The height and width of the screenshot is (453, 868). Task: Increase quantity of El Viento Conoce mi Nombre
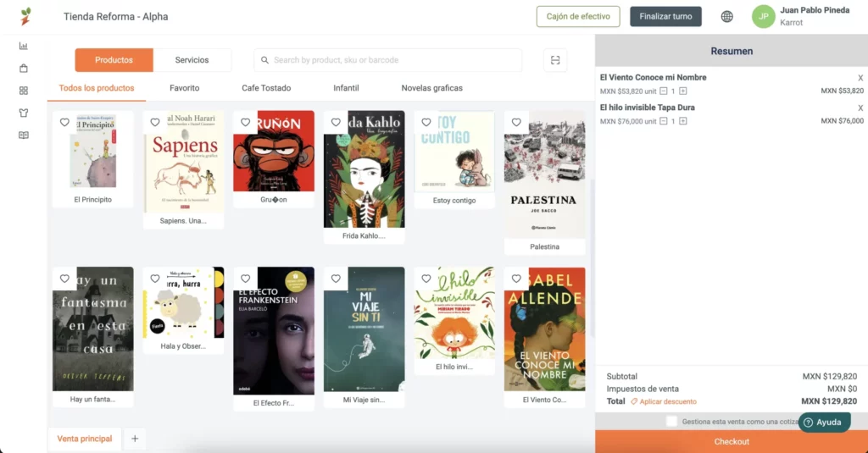point(683,91)
